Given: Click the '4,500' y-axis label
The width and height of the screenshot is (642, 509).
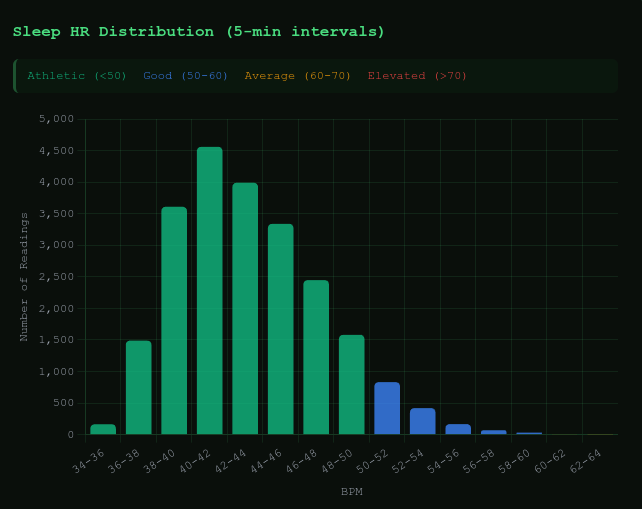Looking at the screenshot, I should [57, 151].
